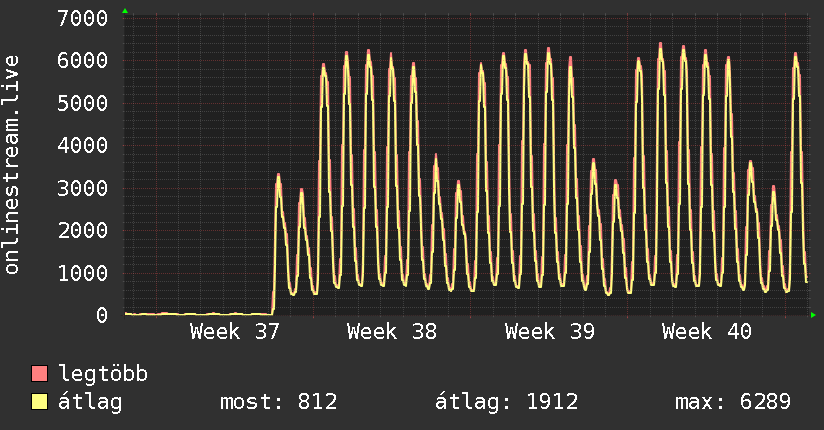Viewport: 824px width, 430px height.
Task: Click the 'most: 812' value
Action: (279, 402)
